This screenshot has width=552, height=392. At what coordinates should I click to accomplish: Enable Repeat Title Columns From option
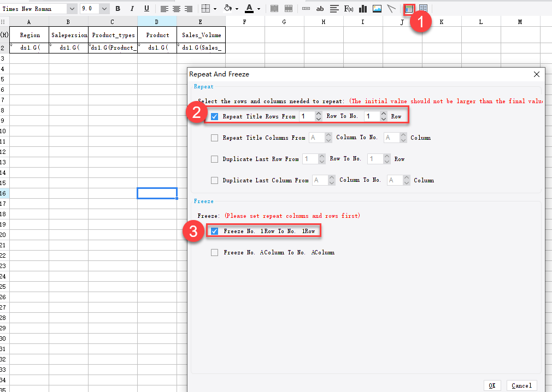coord(215,138)
